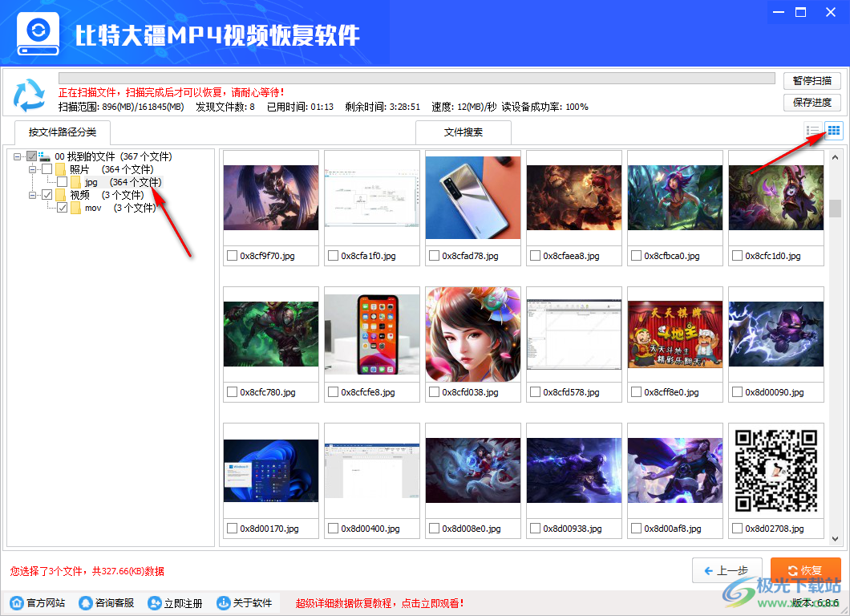Click the scan progress bar

point(417,78)
